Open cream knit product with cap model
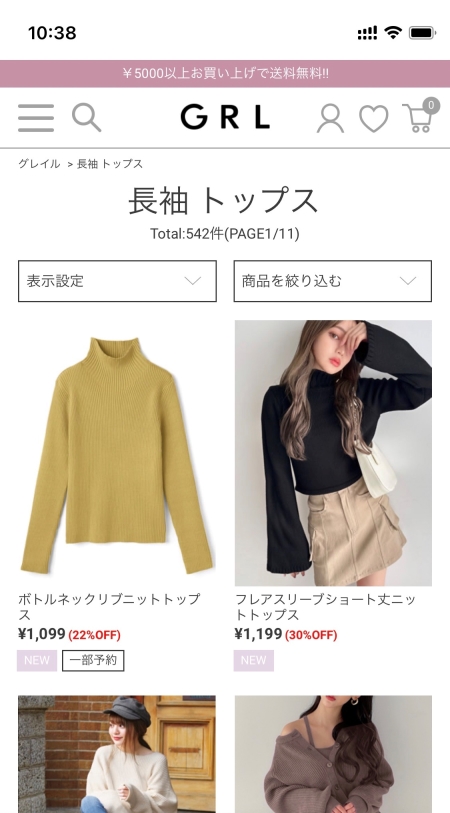Image resolution: width=450 pixels, height=813 pixels. click(x=117, y=754)
